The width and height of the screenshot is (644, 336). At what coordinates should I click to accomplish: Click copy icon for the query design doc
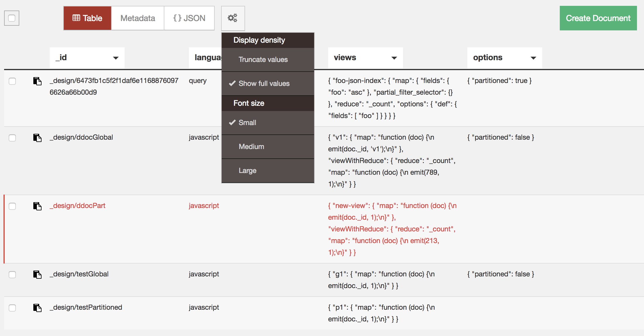(x=37, y=81)
